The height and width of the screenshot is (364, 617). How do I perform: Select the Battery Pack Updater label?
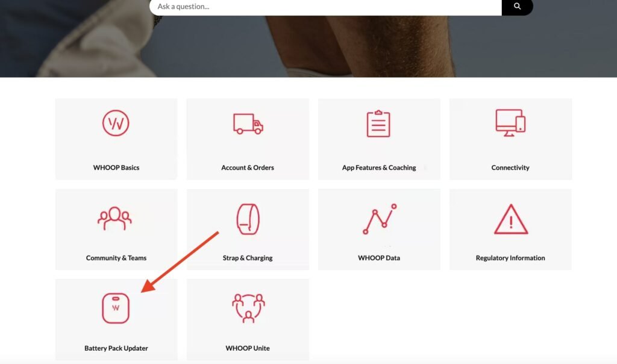[116, 348]
